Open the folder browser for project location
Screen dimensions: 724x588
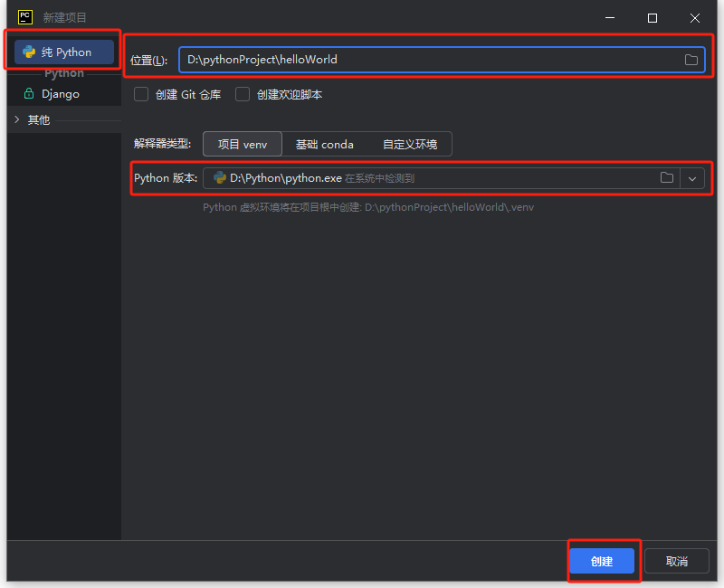pos(691,60)
